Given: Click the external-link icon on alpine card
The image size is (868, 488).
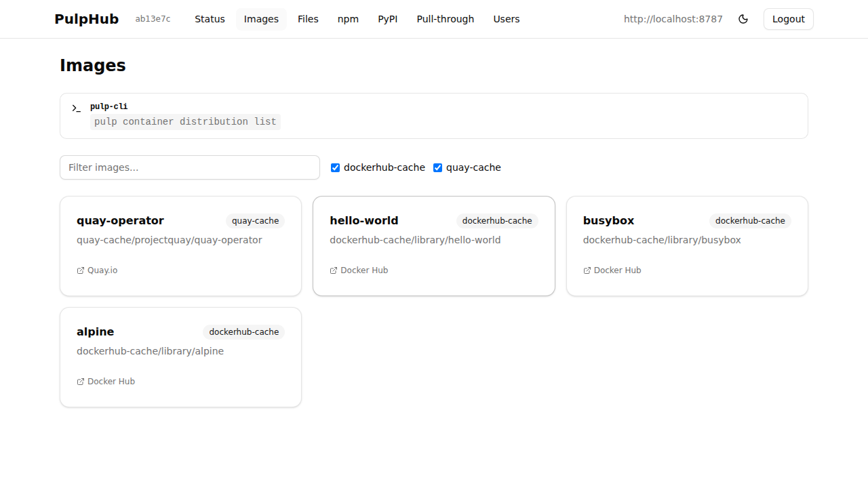Looking at the screenshot, I should click(x=79, y=381).
